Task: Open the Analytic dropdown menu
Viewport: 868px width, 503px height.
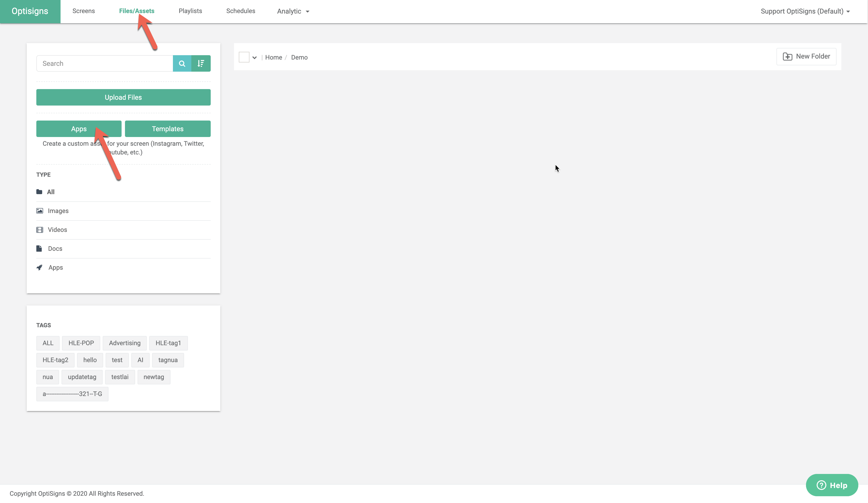Action: coord(293,11)
